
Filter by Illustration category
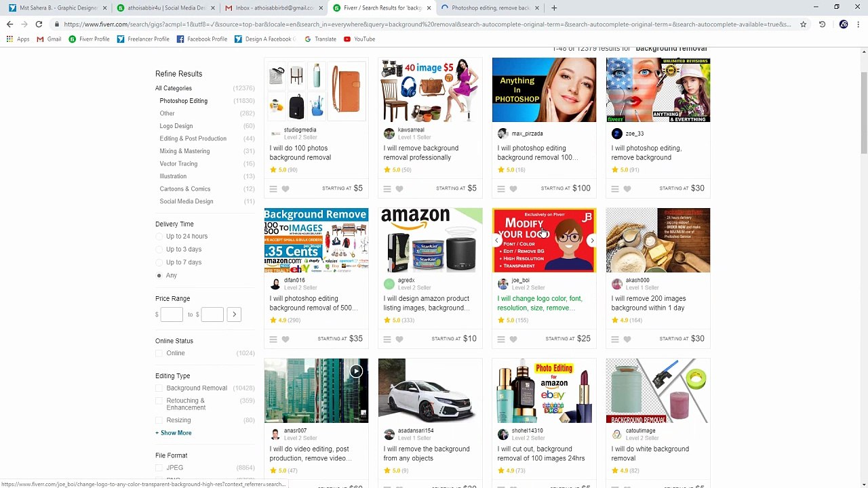point(173,176)
